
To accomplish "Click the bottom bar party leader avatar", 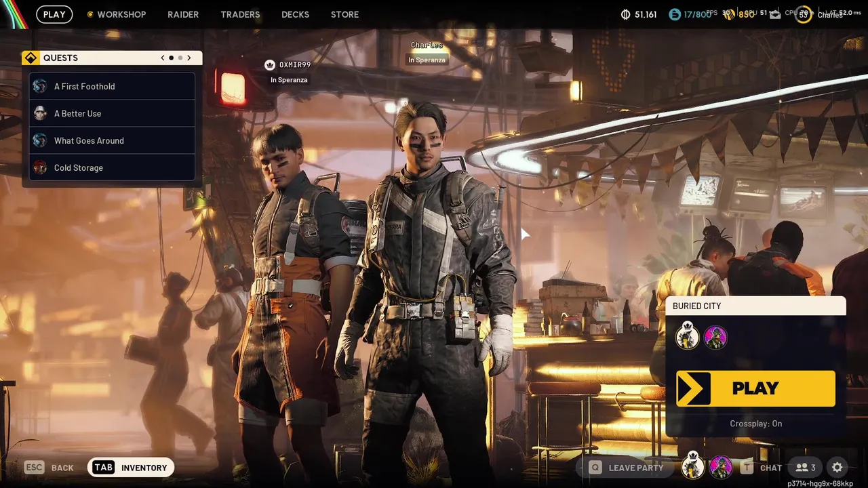I will 692,466.
